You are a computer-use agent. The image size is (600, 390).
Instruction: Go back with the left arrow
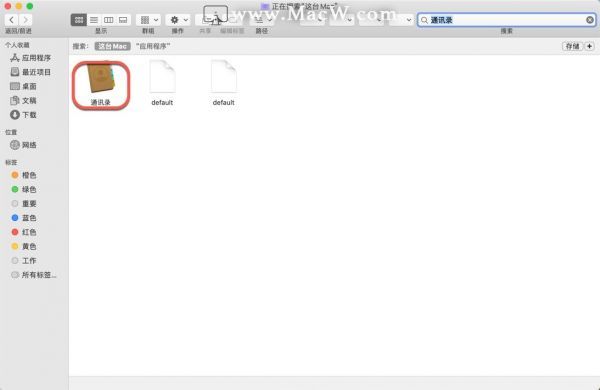pos(11,20)
